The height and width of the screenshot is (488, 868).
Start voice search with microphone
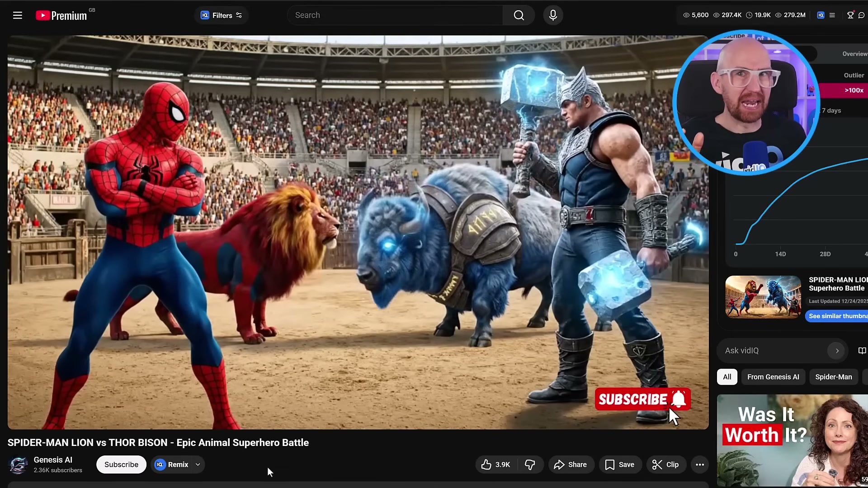(553, 15)
